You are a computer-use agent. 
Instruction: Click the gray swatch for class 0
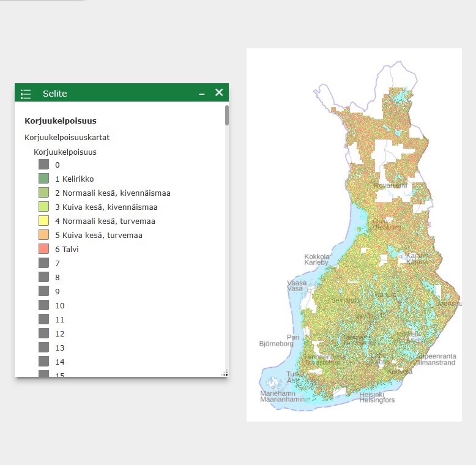43,165
